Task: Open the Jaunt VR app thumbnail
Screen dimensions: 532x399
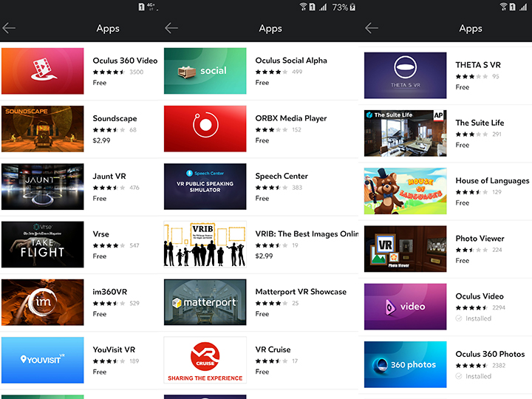Action: [42, 187]
